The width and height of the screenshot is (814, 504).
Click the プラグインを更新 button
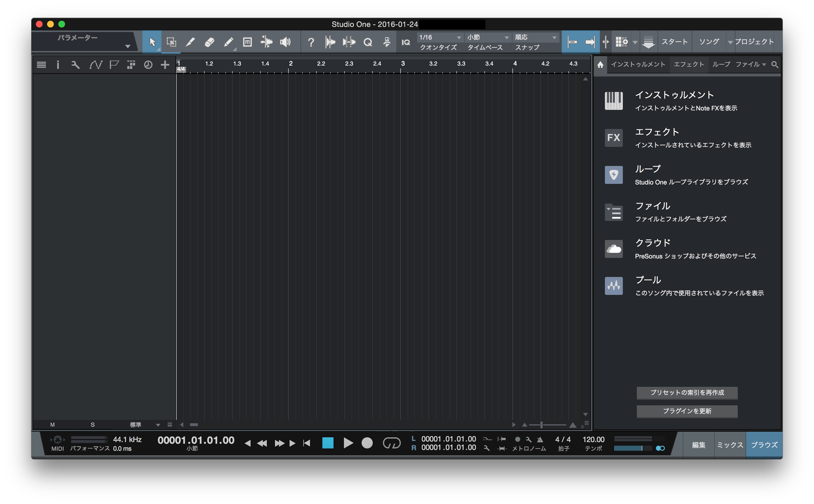pos(687,411)
